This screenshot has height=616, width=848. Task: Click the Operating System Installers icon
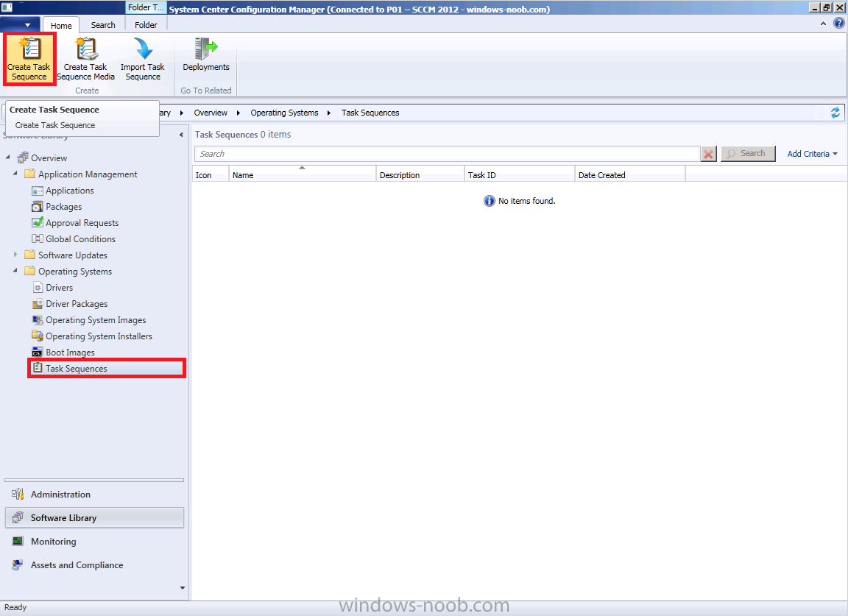click(x=38, y=336)
